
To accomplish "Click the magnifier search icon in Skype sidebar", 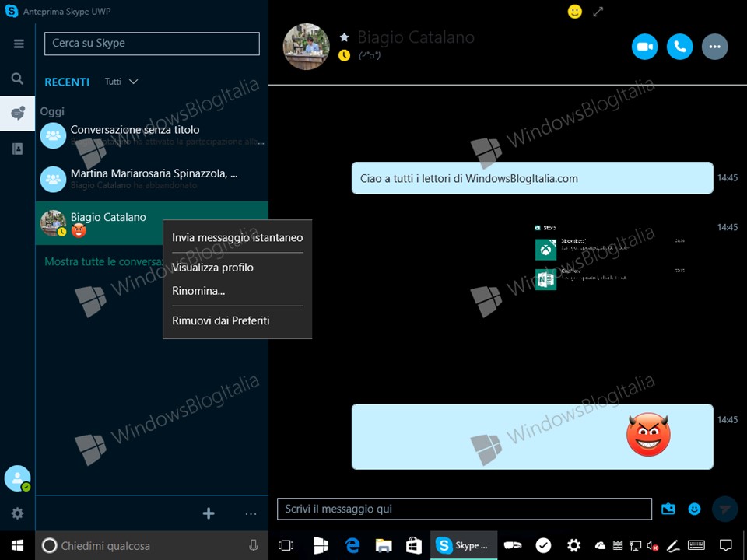I will click(17, 79).
